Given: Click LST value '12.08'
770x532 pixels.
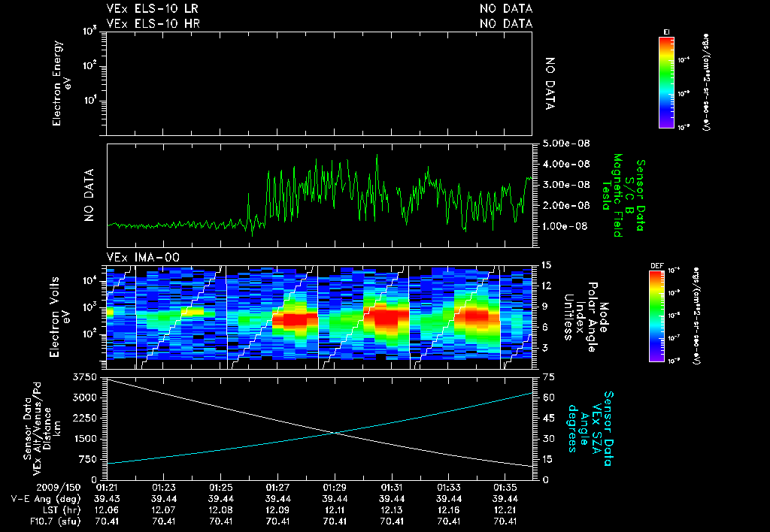Looking at the screenshot, I should pos(221,510).
